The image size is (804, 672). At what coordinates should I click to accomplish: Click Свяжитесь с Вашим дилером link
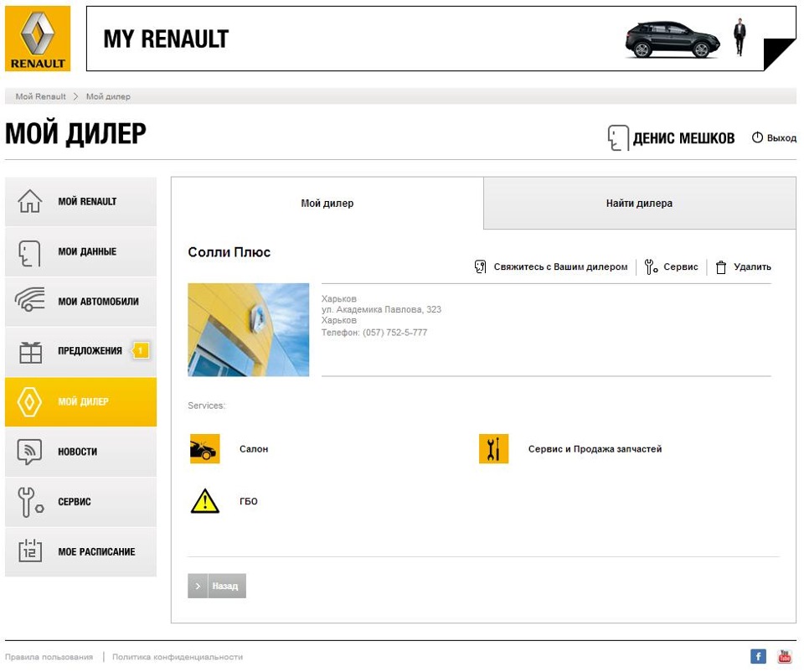[x=560, y=266]
